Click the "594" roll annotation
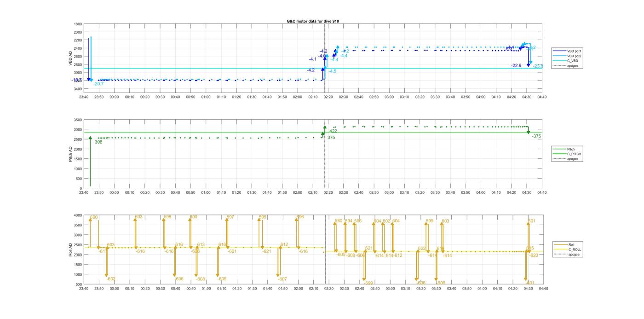 [x=348, y=221]
